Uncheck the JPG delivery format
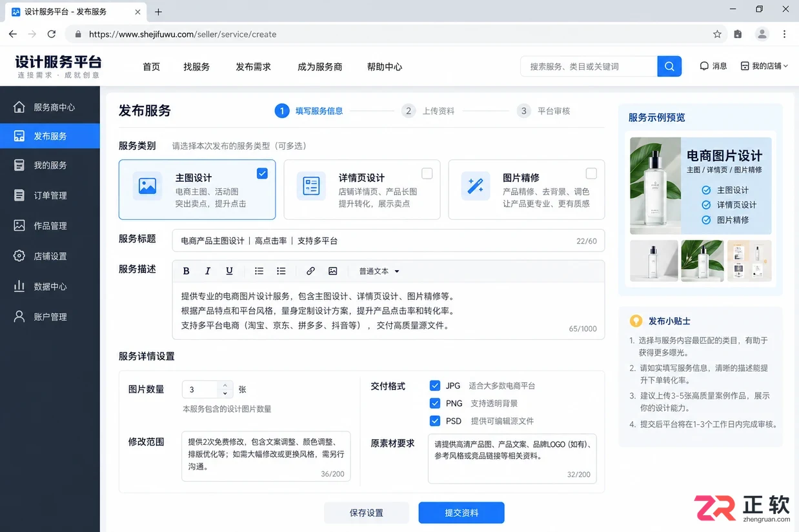 [435, 386]
